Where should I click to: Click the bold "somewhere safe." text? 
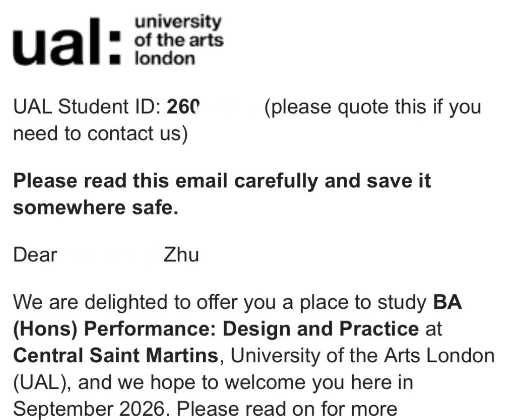[x=96, y=207]
